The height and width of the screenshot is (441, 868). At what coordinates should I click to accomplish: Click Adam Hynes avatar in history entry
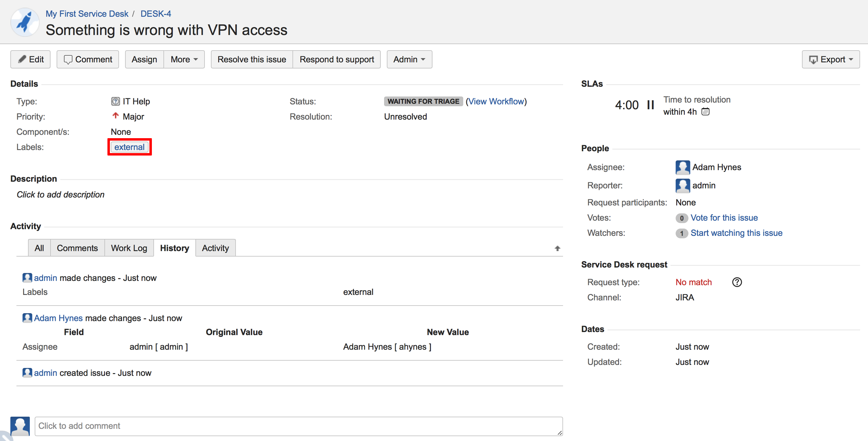click(x=27, y=318)
